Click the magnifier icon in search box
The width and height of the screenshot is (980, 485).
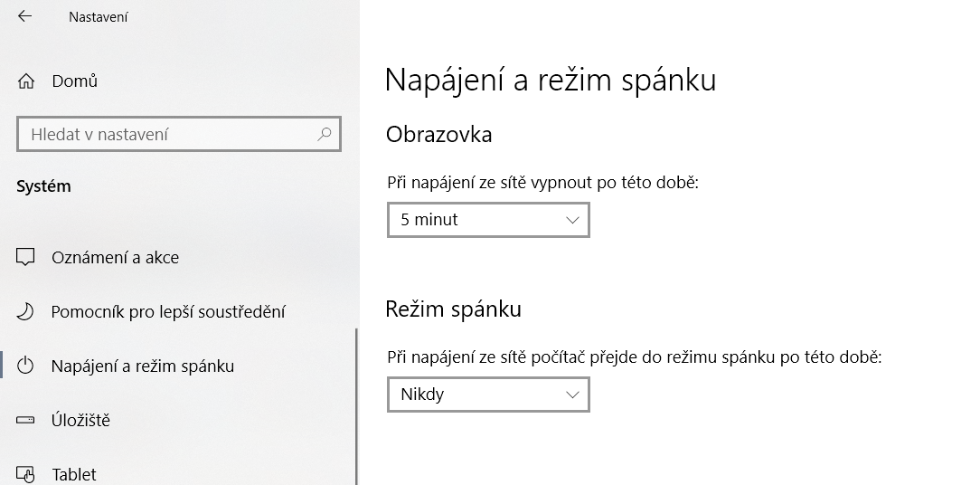point(325,134)
